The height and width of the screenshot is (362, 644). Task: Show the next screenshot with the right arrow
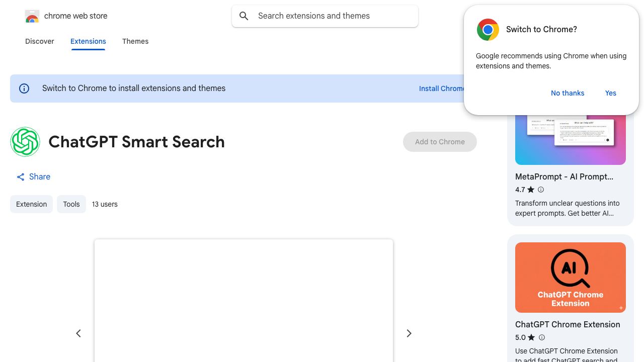(409, 333)
